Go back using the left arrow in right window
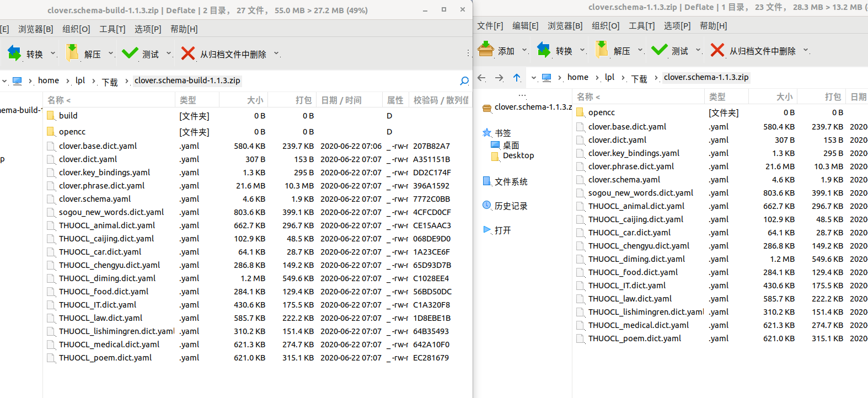 (481, 78)
